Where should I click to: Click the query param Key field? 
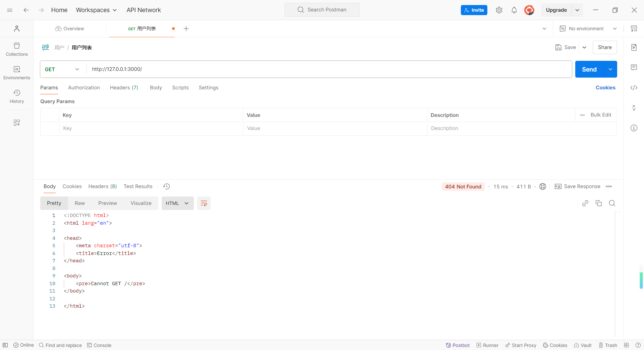(151, 128)
